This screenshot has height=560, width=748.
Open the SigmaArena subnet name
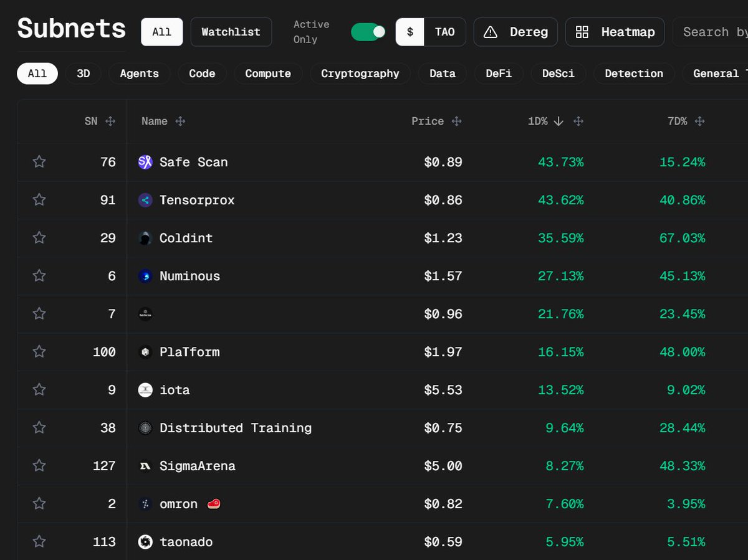[x=198, y=466]
